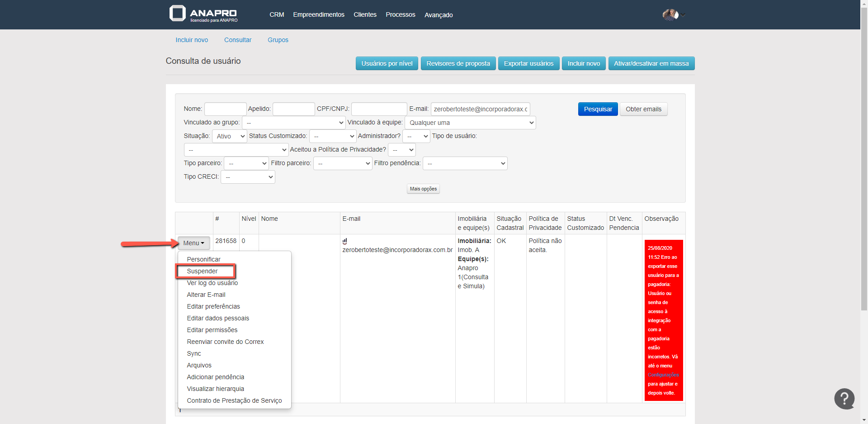Toggle the Menu dropdown button for user 281658
The width and height of the screenshot is (868, 424).
(193, 243)
